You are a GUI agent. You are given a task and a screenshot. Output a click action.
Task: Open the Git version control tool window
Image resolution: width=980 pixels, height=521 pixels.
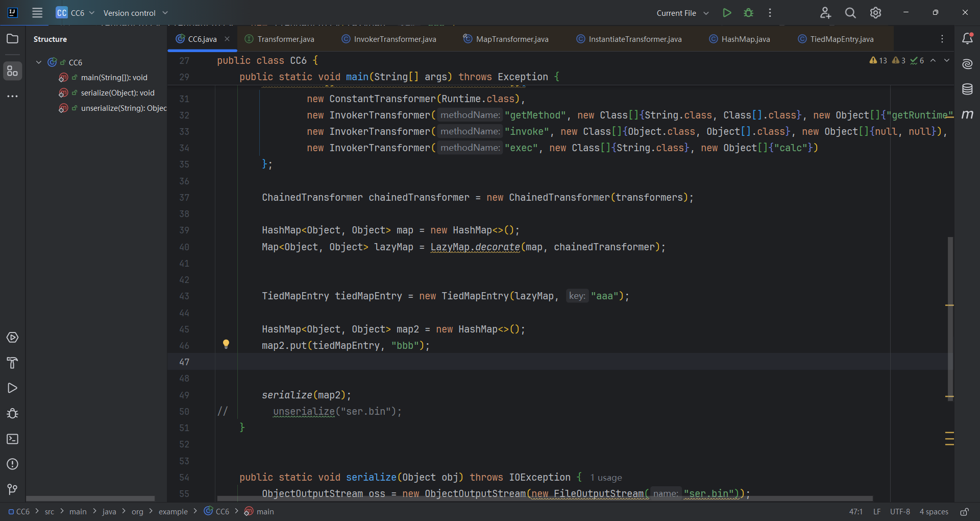click(12, 489)
